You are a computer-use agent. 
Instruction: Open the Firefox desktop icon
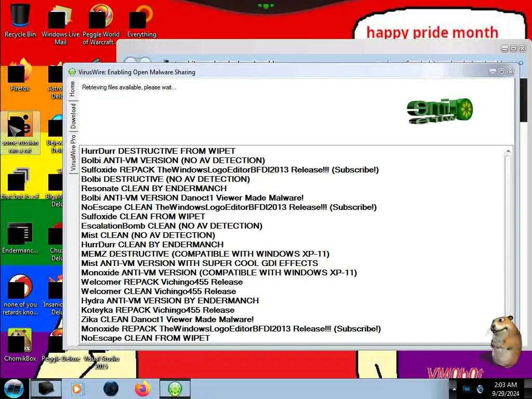(20, 75)
